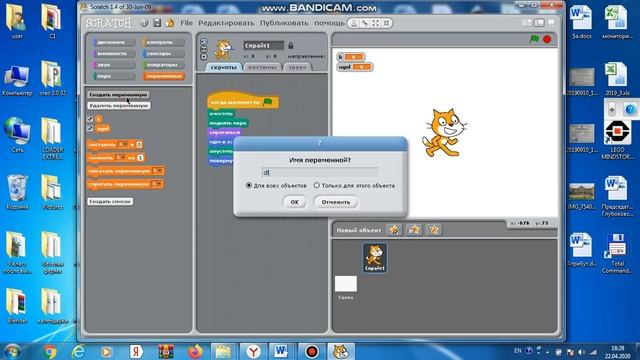This screenshot has width=640, height=360.
Task: Open Google Chrome from the taskbar
Action: coord(50,351)
